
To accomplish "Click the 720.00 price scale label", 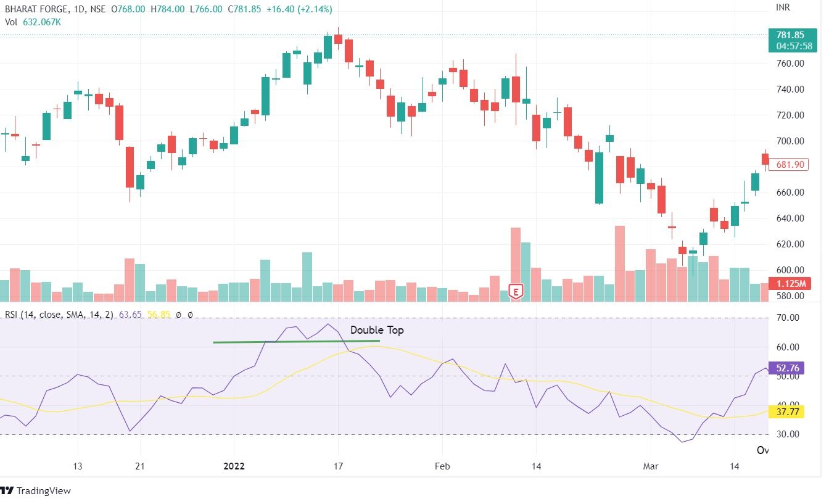I will pos(790,115).
